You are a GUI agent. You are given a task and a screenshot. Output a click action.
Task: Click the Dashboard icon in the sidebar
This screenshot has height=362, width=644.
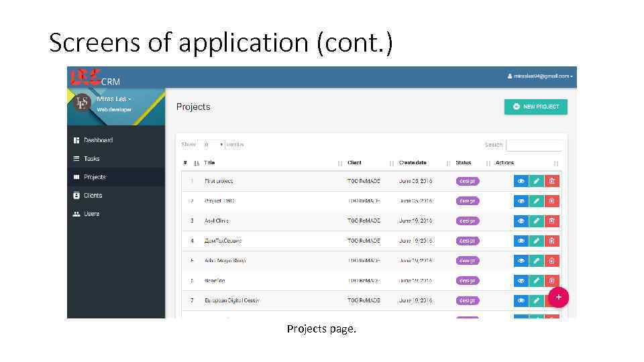point(76,140)
